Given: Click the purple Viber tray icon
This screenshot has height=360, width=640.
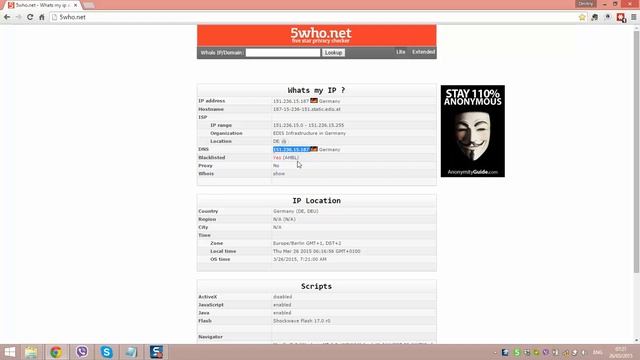Looking at the screenshot, I should coord(546,352).
